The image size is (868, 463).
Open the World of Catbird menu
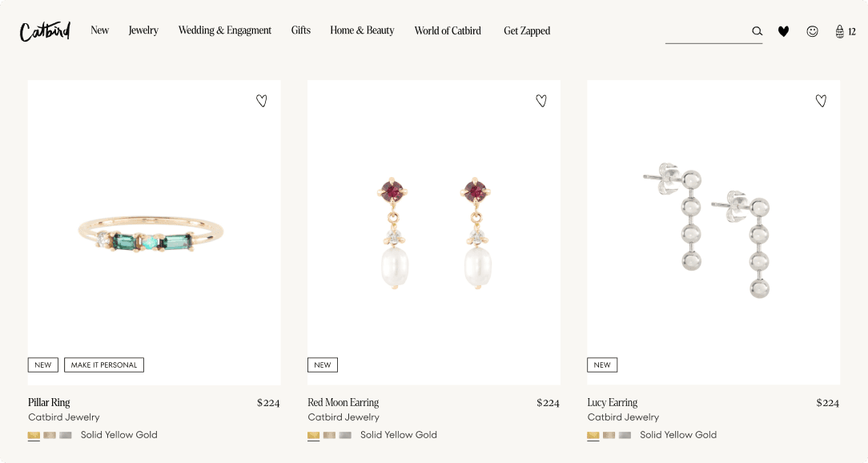(448, 30)
